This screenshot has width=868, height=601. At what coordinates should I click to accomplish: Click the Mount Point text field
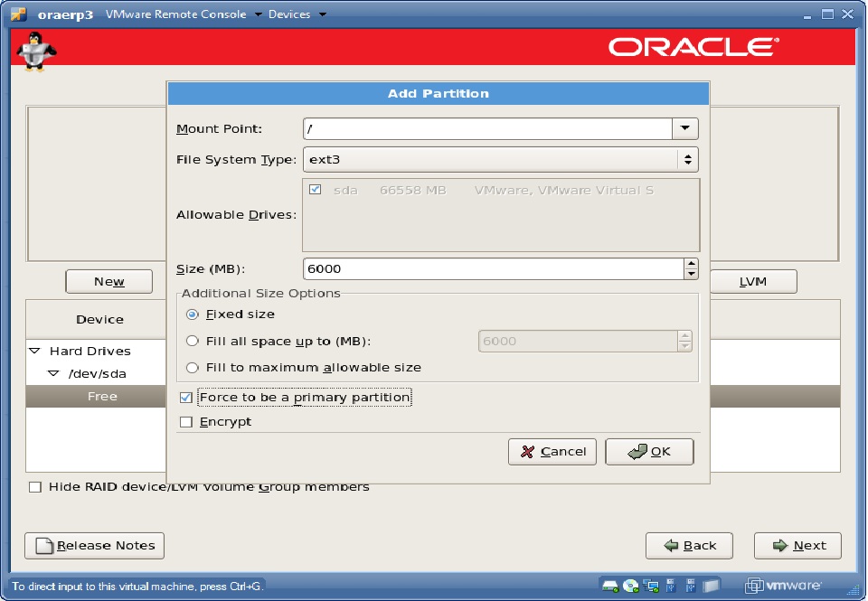(487, 128)
